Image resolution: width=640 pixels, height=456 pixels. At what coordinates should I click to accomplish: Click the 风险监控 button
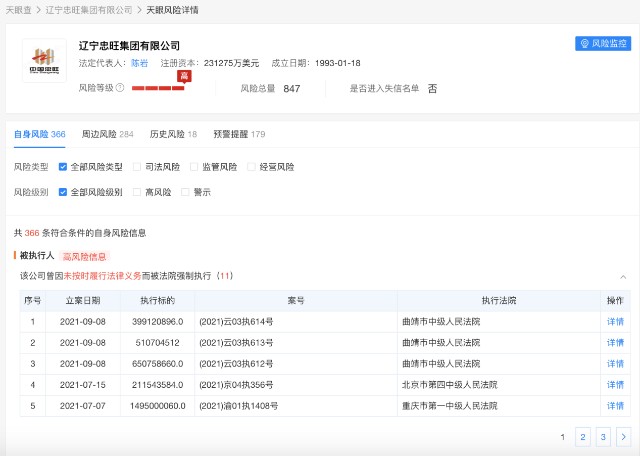tap(603, 43)
